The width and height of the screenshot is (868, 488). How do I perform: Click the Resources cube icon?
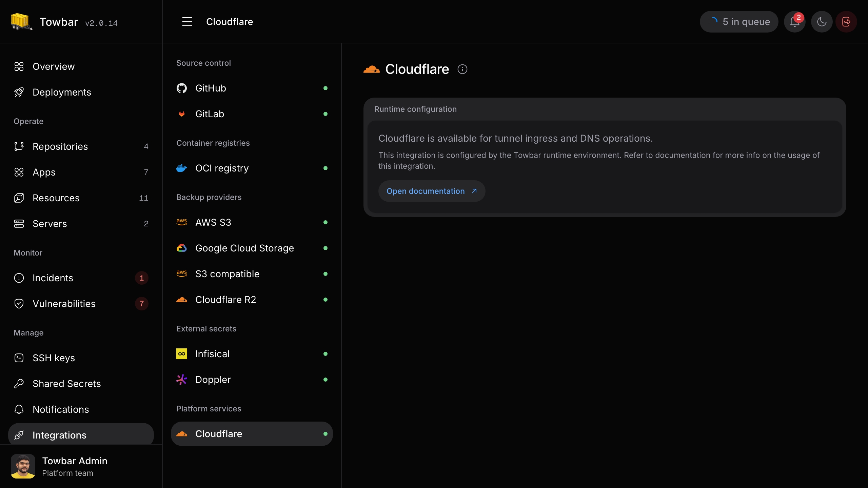click(19, 198)
